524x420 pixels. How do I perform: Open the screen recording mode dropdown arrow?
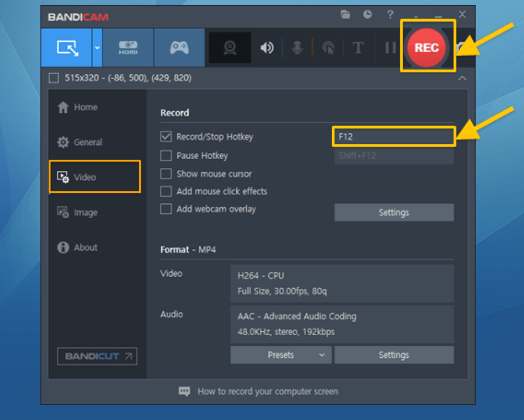tap(97, 47)
